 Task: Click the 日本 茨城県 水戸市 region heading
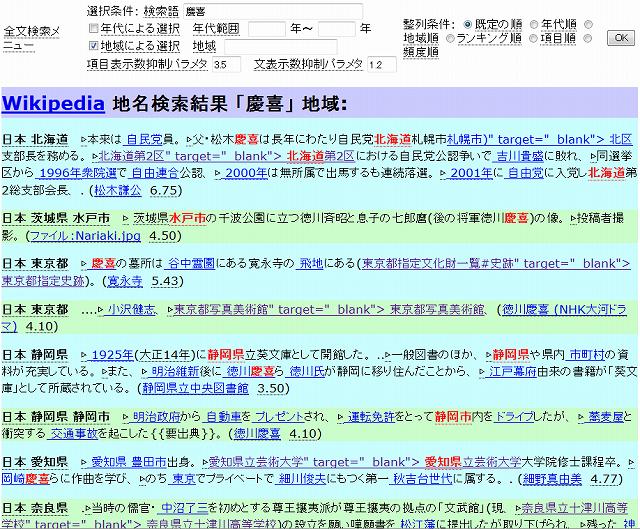tap(56, 218)
